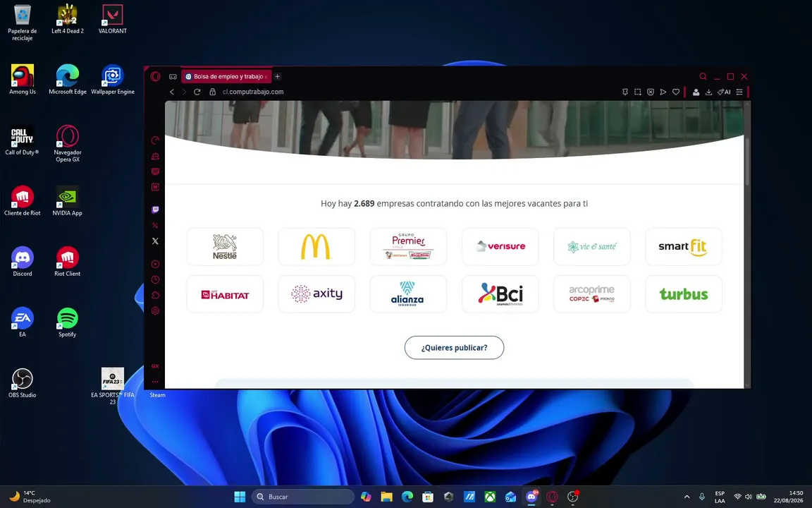
Task: Open the profile account icon in toolbar
Action: pyautogui.click(x=696, y=92)
